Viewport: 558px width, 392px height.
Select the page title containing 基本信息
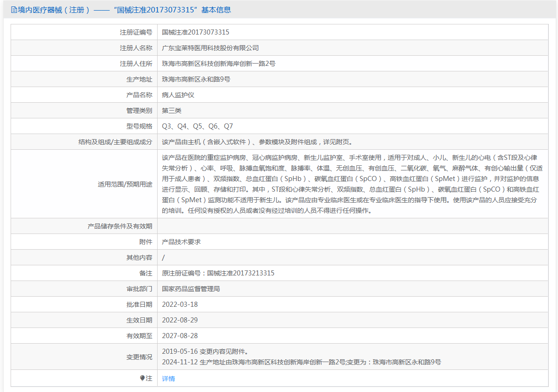(x=124, y=10)
